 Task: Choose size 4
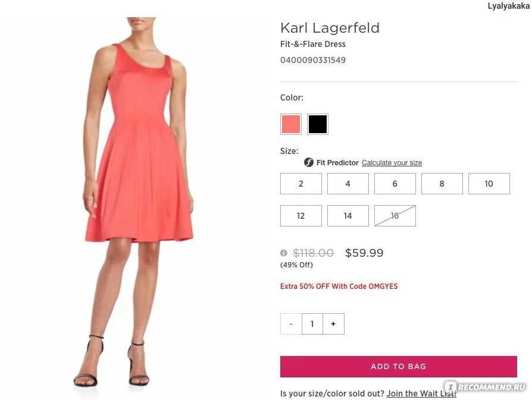pyautogui.click(x=348, y=184)
